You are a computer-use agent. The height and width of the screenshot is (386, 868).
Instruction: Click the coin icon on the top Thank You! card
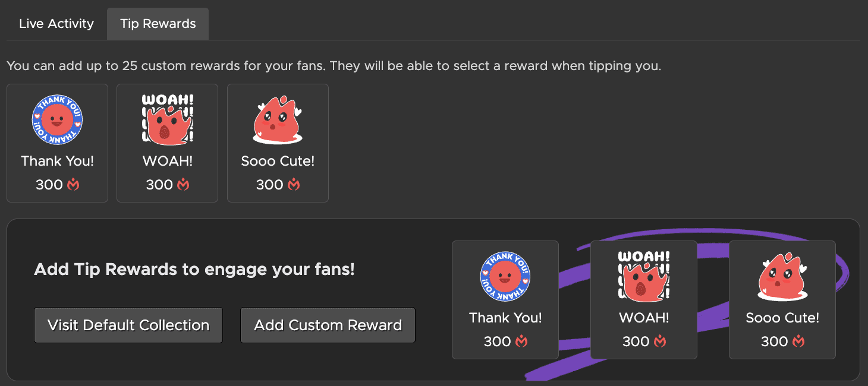[x=73, y=185]
